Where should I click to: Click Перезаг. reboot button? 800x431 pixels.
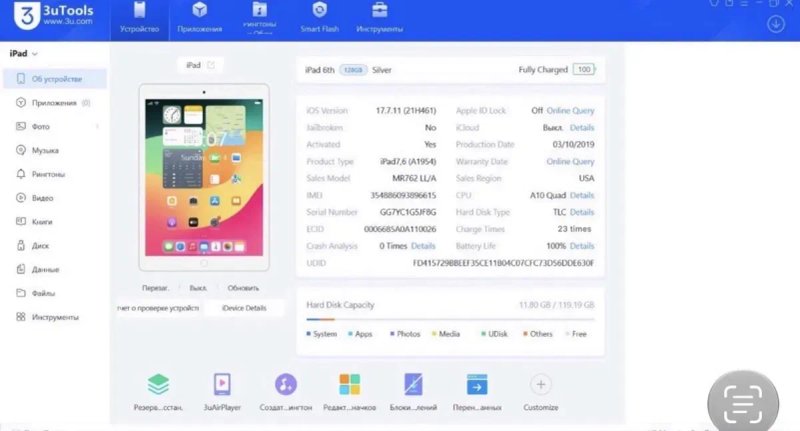pyautogui.click(x=155, y=288)
